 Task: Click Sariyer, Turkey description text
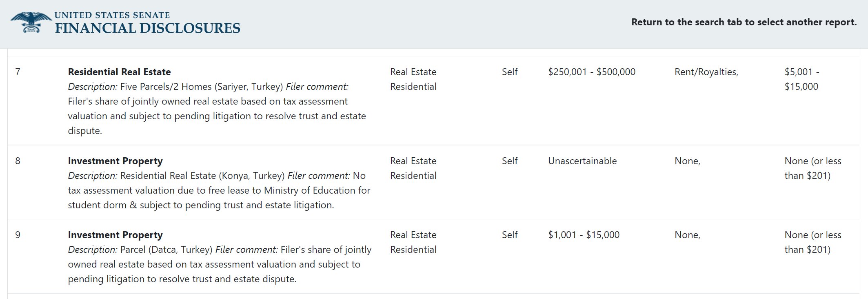[201, 87]
